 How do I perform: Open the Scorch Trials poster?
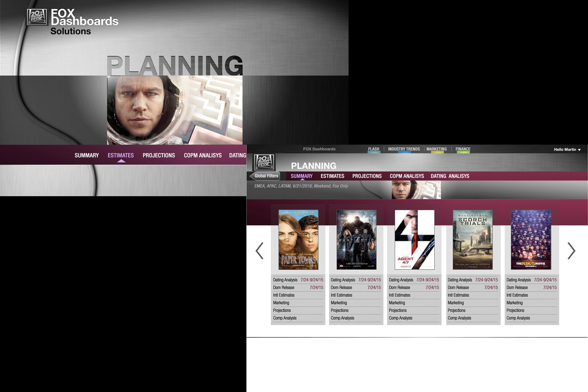point(473,240)
